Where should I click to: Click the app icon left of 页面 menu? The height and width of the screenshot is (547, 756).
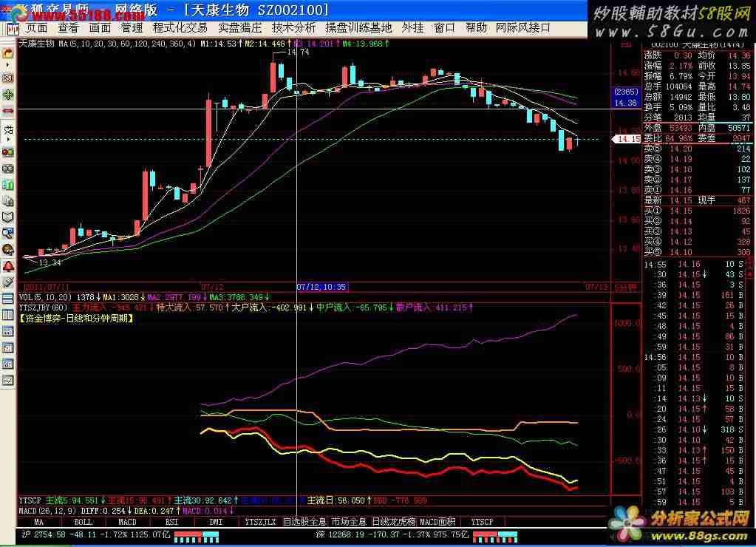click(x=12, y=29)
